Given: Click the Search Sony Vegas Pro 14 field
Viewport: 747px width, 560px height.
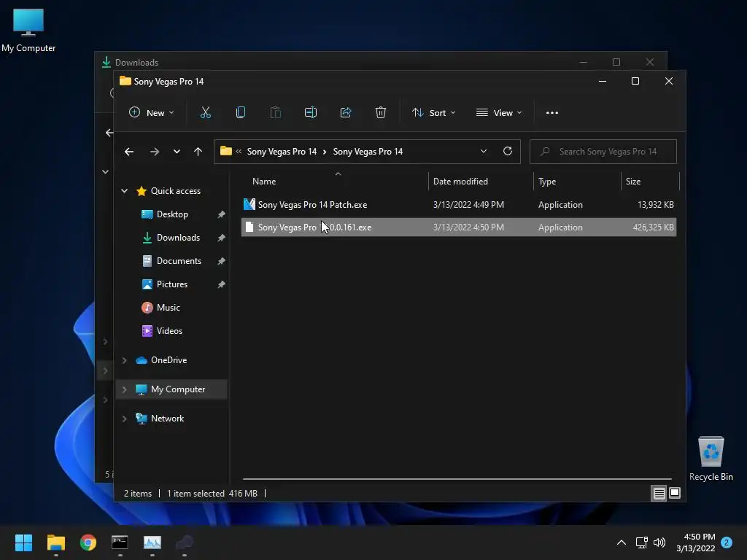Looking at the screenshot, I should click(603, 152).
